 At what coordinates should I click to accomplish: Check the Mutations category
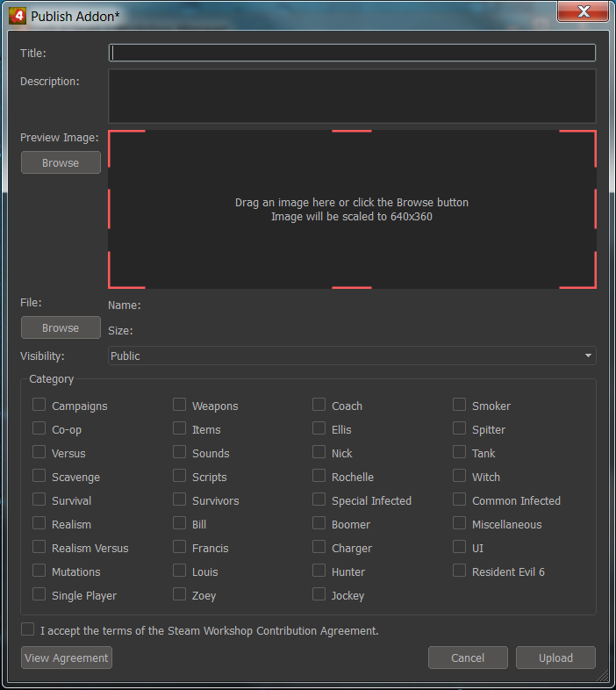tap(39, 571)
